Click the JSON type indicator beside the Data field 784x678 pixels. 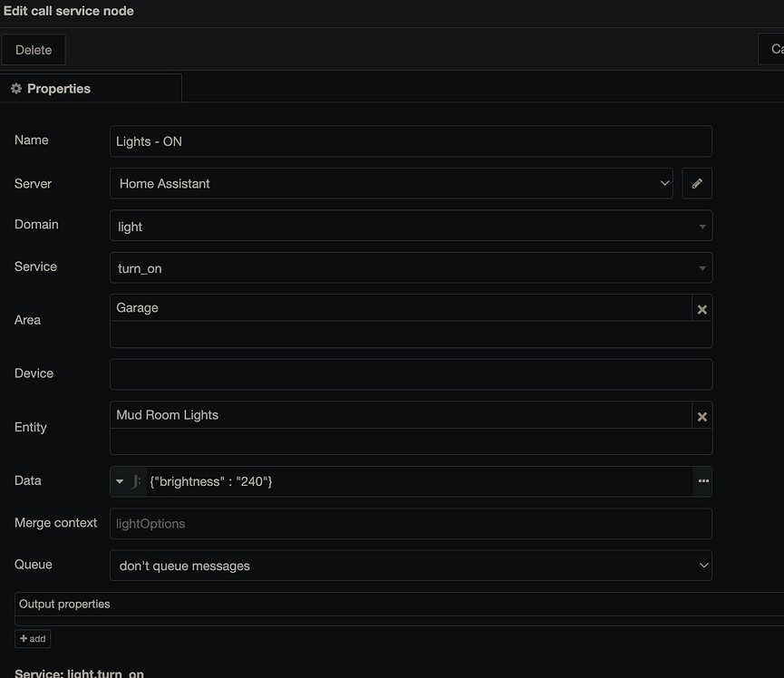coord(138,481)
